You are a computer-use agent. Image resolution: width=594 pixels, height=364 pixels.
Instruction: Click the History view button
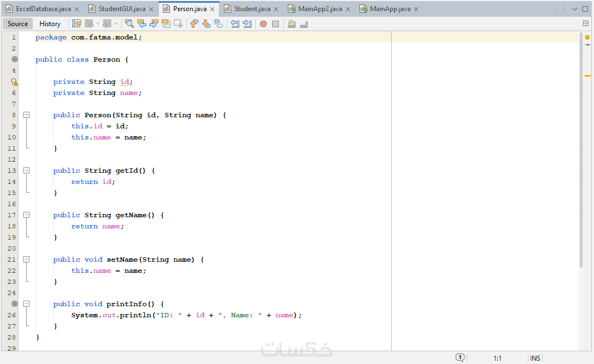pos(50,23)
